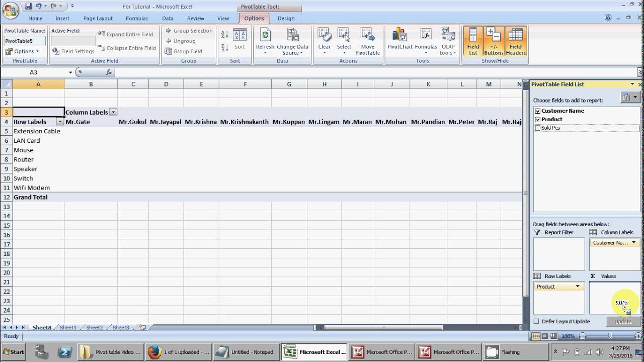
Task: Click the Office button logo
Action: coord(10,10)
